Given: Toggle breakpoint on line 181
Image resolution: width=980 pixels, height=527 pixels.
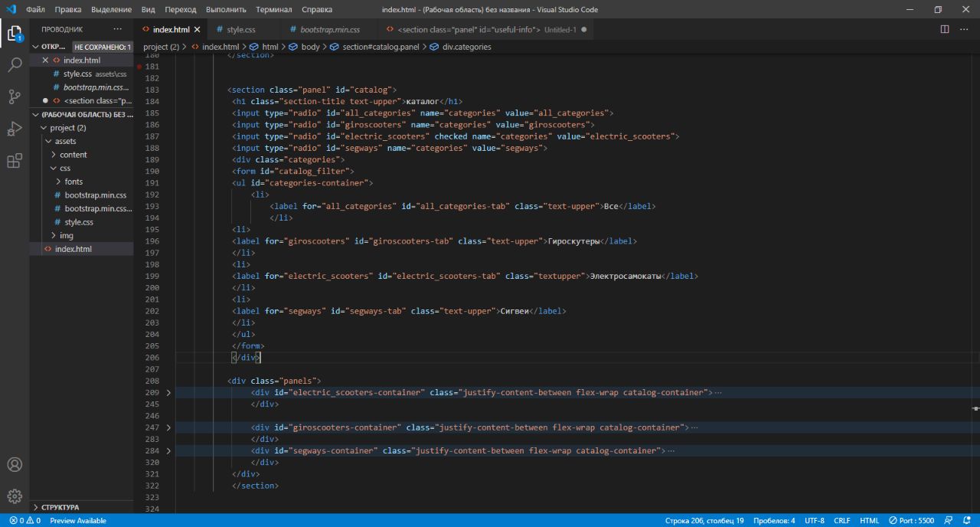Looking at the screenshot, I should (x=139, y=67).
